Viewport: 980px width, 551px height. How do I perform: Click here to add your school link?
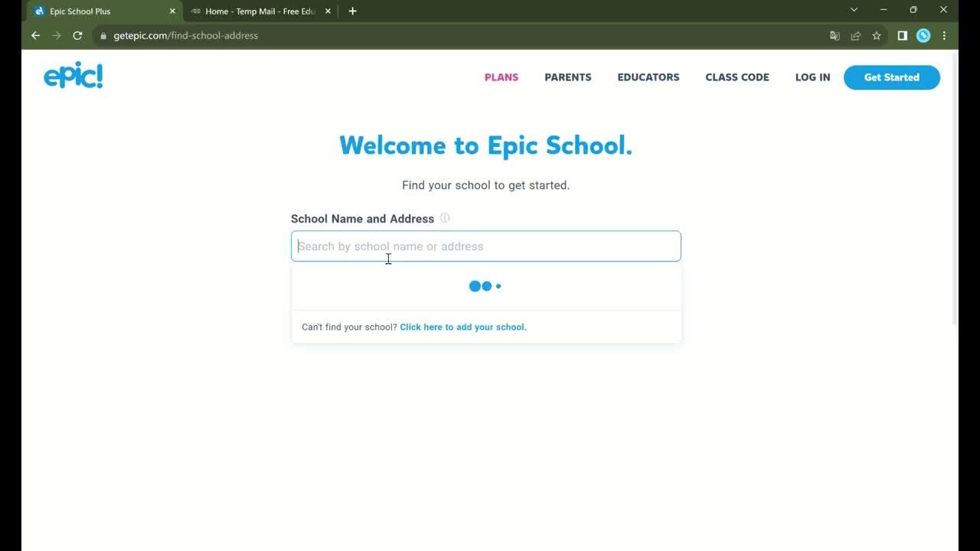[x=462, y=327]
